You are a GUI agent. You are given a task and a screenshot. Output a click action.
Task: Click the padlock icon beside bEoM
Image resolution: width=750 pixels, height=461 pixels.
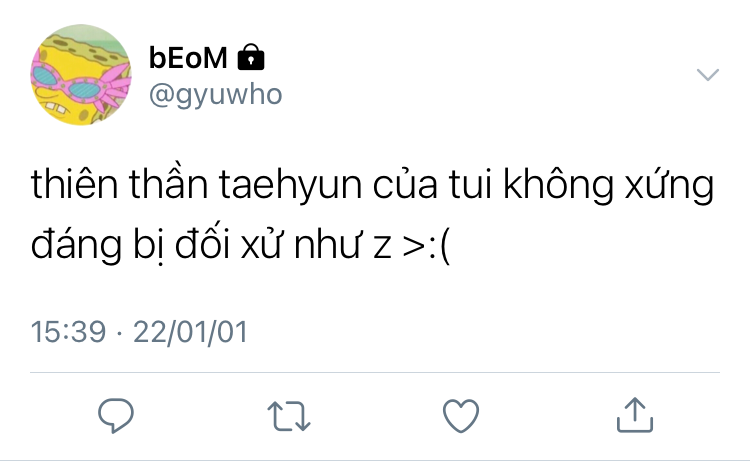(251, 57)
